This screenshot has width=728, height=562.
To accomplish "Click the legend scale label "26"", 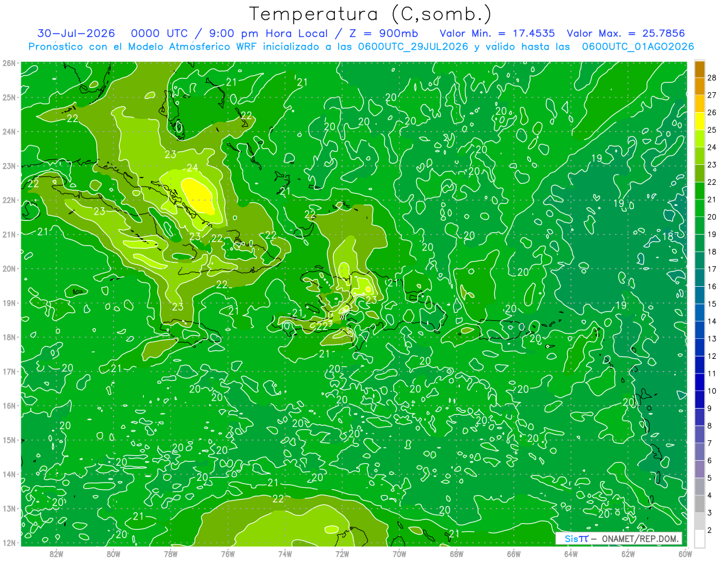I will pyautogui.click(x=712, y=112).
